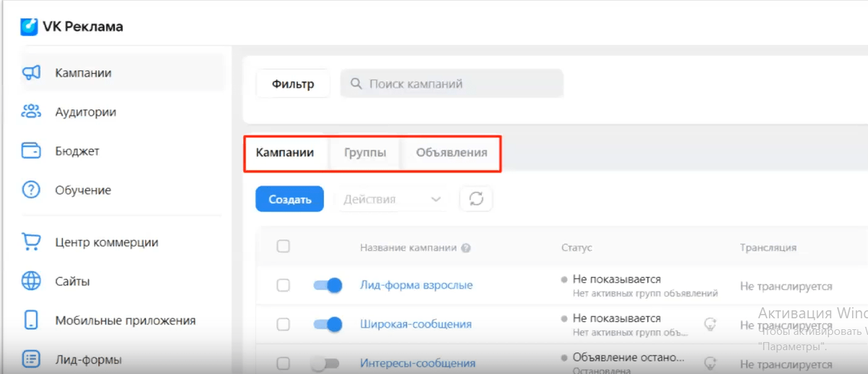Open Мобильные приложения phone icon
The height and width of the screenshot is (374, 868).
pyautogui.click(x=30, y=320)
